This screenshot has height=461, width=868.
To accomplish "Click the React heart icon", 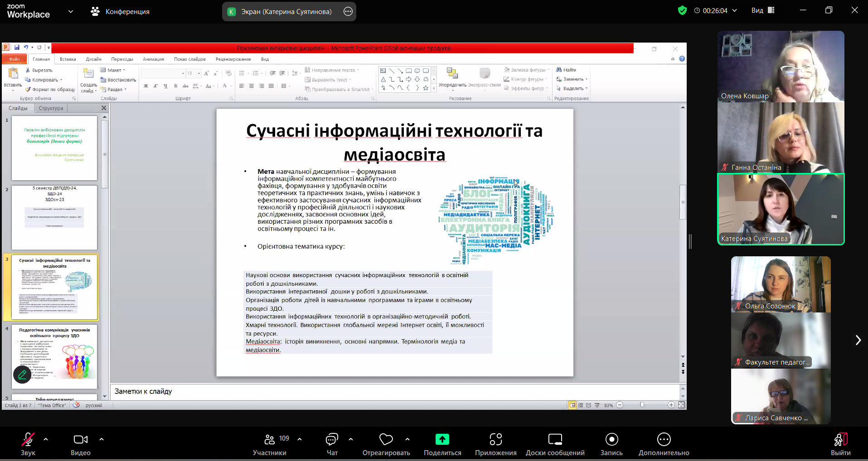I will pyautogui.click(x=386, y=440).
